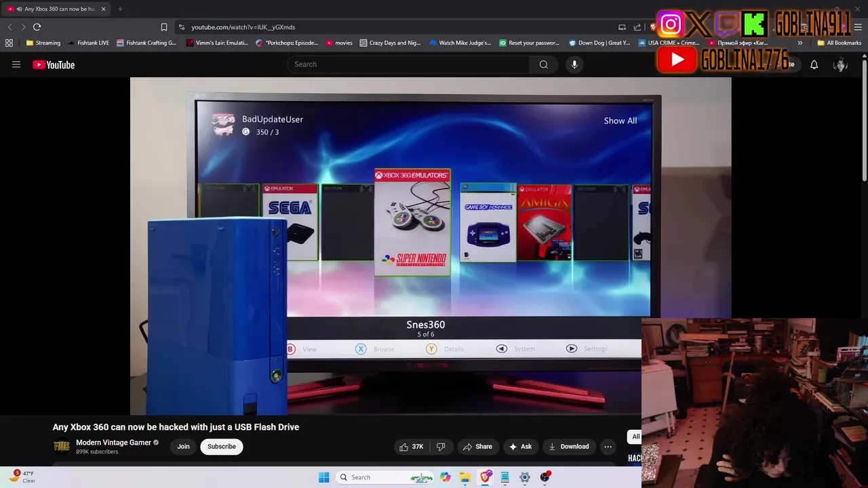Dislike the video with thumbs down
The image size is (868, 488).
[441, 447]
